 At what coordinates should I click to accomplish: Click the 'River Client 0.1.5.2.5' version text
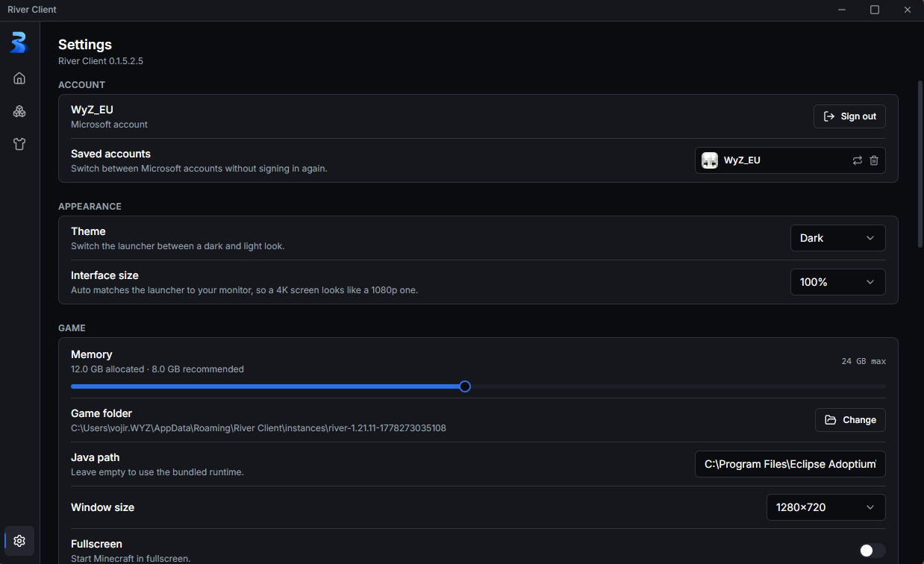pos(101,61)
